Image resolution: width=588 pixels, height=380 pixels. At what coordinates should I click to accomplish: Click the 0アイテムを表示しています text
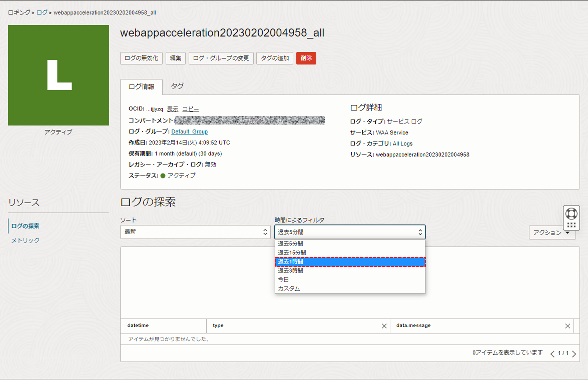click(507, 353)
